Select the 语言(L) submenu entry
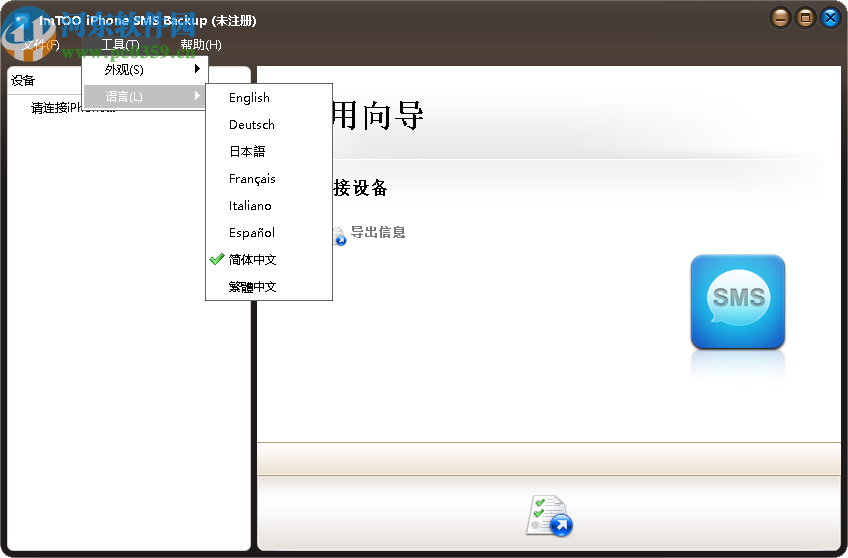Image resolution: width=848 pixels, height=558 pixels. pyautogui.click(x=145, y=96)
